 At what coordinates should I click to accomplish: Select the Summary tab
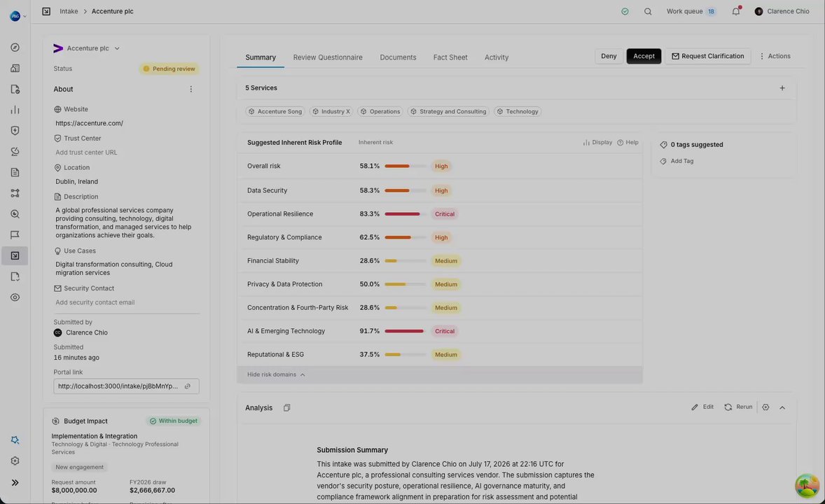261,57
